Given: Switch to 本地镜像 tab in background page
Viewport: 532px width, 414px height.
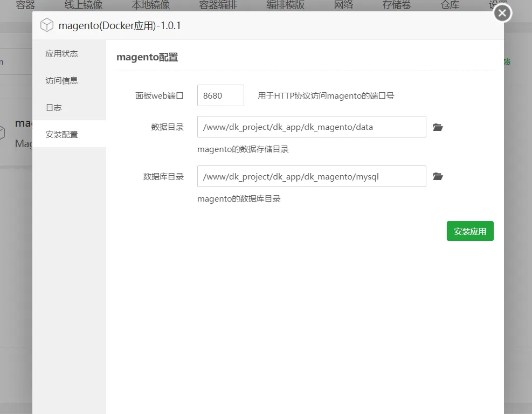Looking at the screenshot, I should 150,5.
